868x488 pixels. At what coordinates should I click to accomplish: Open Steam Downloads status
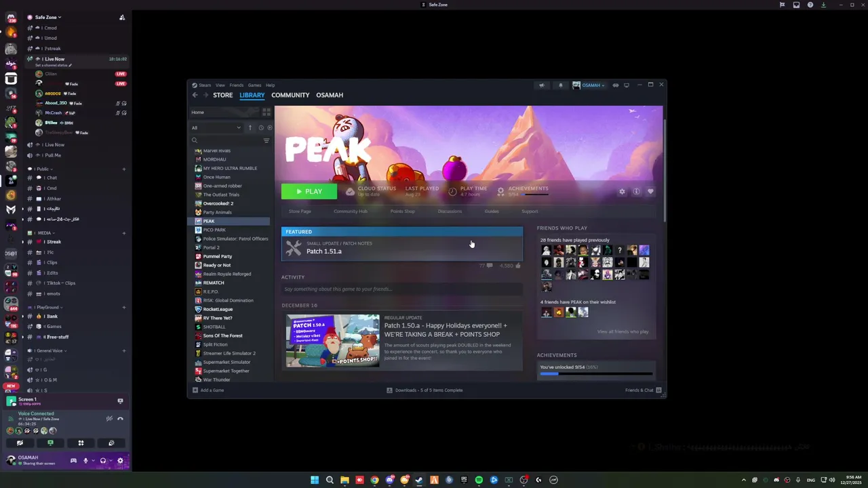pyautogui.click(x=425, y=390)
